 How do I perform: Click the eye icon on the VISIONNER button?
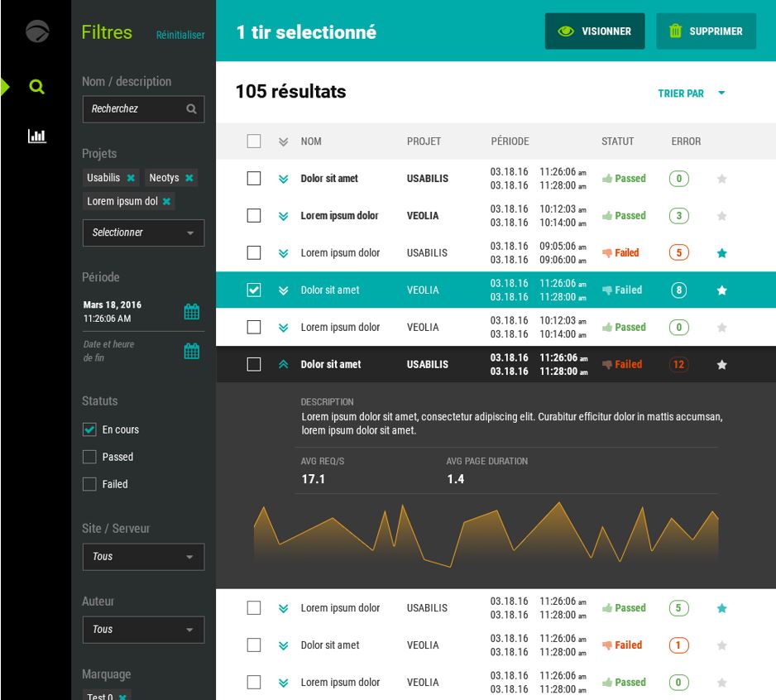(x=565, y=31)
